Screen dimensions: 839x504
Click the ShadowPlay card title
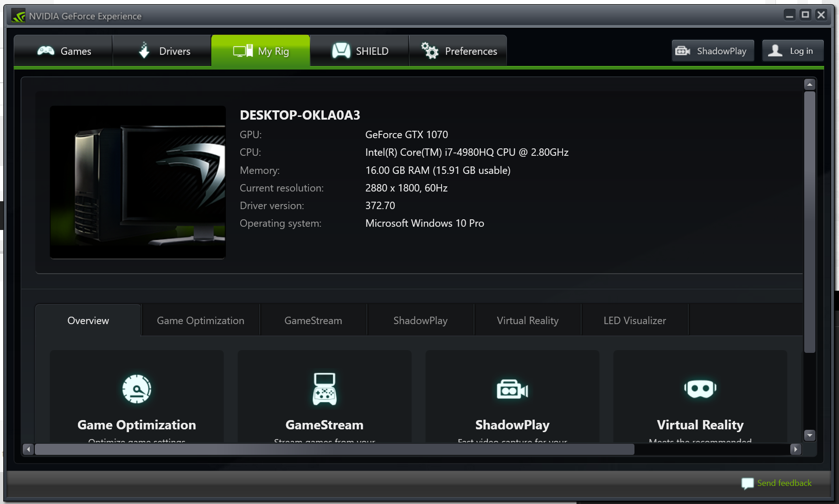(512, 425)
